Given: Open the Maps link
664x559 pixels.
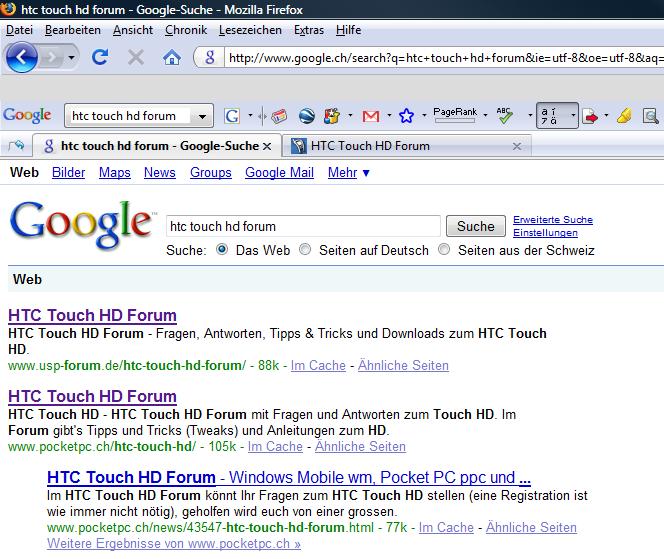Looking at the screenshot, I should click(x=115, y=173).
